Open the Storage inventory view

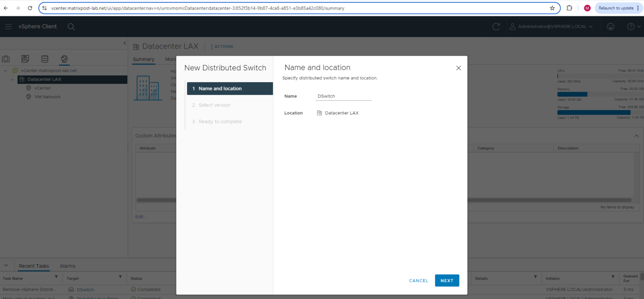(x=44, y=59)
